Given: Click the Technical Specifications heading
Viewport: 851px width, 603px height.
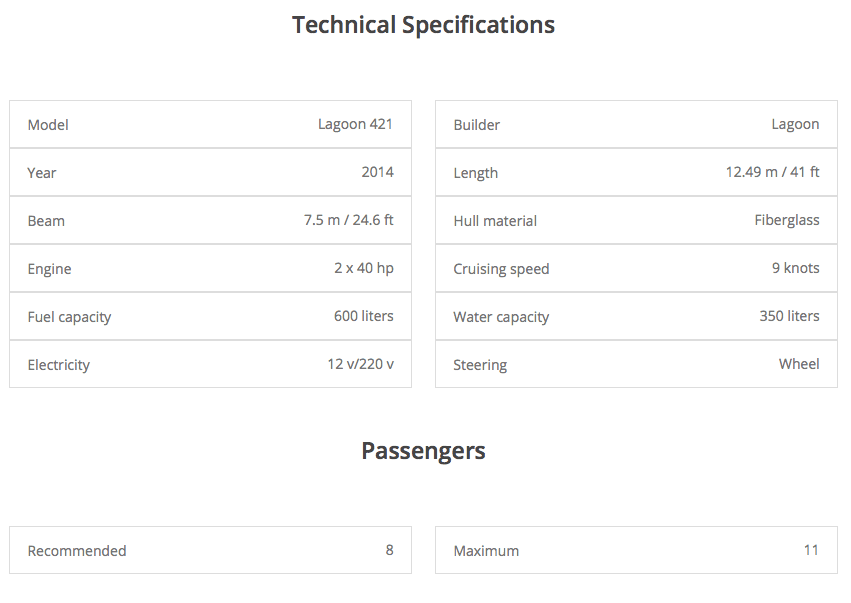Looking at the screenshot, I should pos(423,25).
